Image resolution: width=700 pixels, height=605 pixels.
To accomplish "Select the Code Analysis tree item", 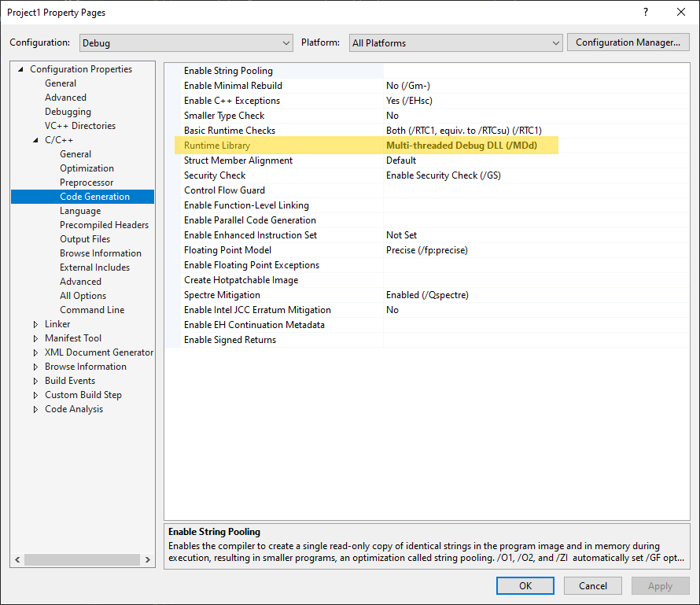I will tap(74, 408).
